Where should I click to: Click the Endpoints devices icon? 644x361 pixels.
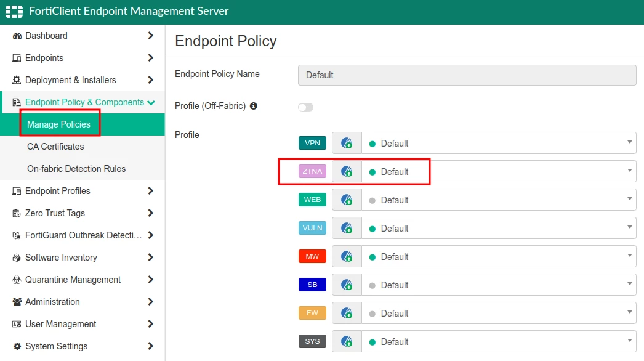17,58
